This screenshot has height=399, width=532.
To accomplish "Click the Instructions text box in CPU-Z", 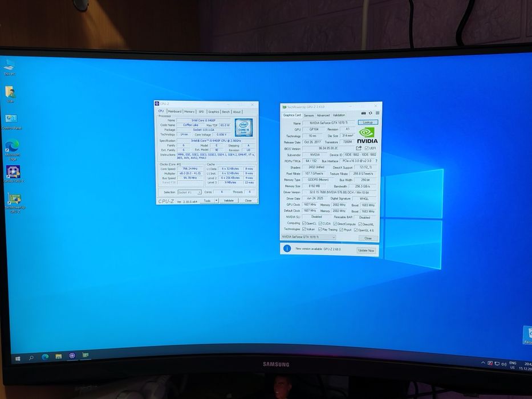I will pyautogui.click(x=216, y=156).
